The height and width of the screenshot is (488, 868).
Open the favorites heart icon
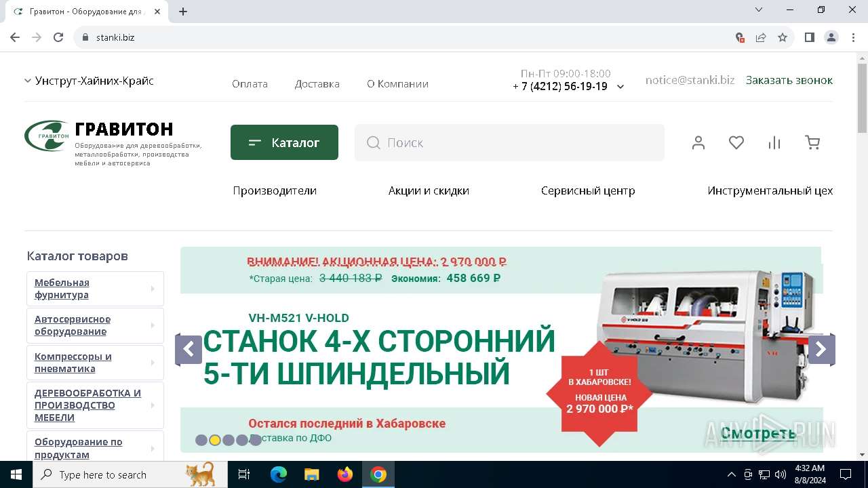pyautogui.click(x=736, y=142)
